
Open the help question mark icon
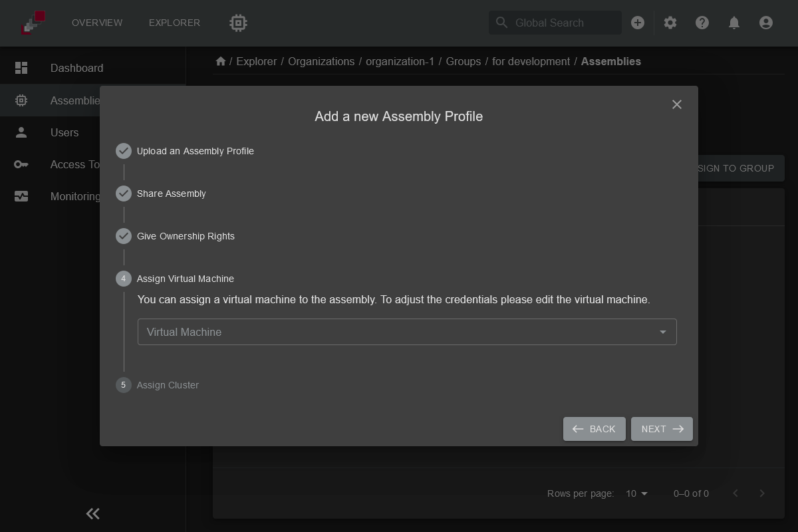click(x=702, y=23)
